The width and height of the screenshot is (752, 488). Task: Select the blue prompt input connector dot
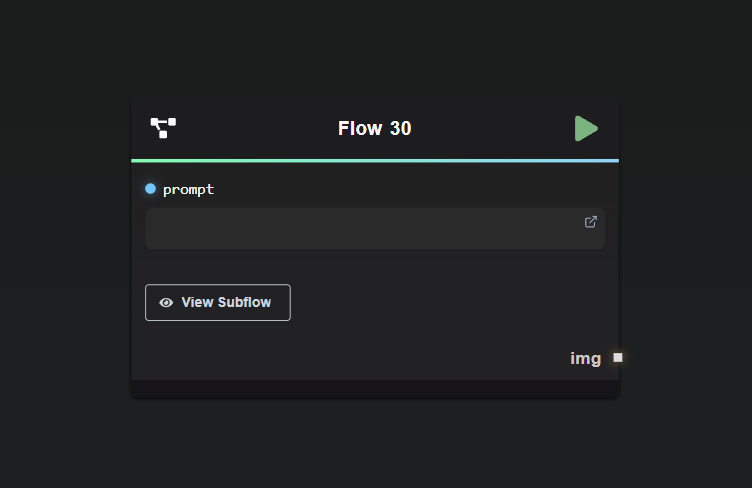150,189
